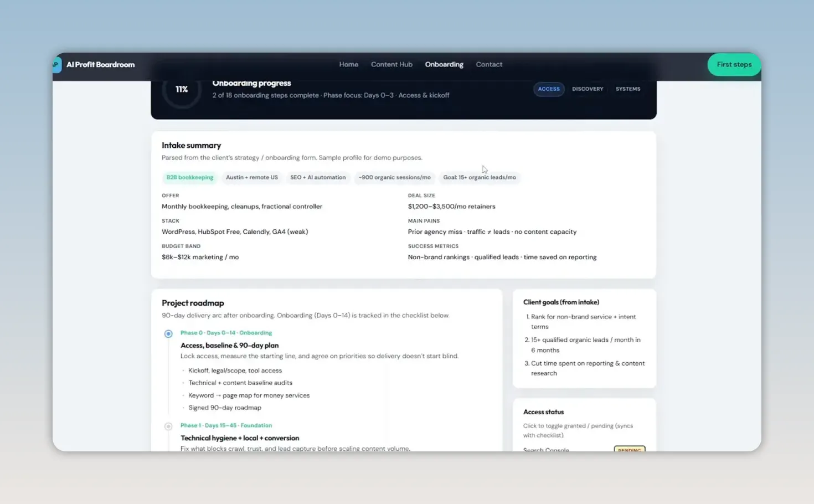Open the Home nav item

click(x=349, y=64)
